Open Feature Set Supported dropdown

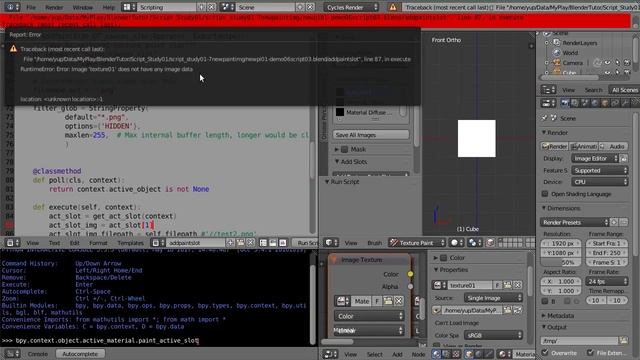[599, 170]
